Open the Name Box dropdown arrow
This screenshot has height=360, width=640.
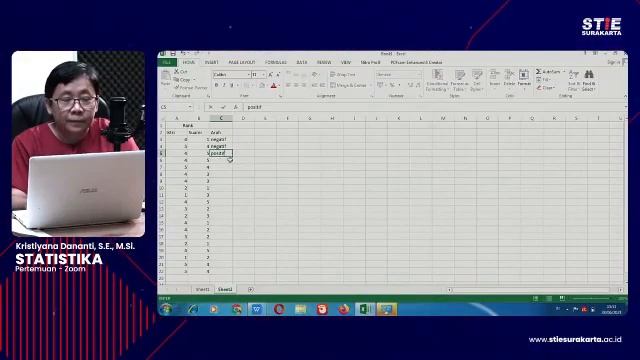point(190,107)
